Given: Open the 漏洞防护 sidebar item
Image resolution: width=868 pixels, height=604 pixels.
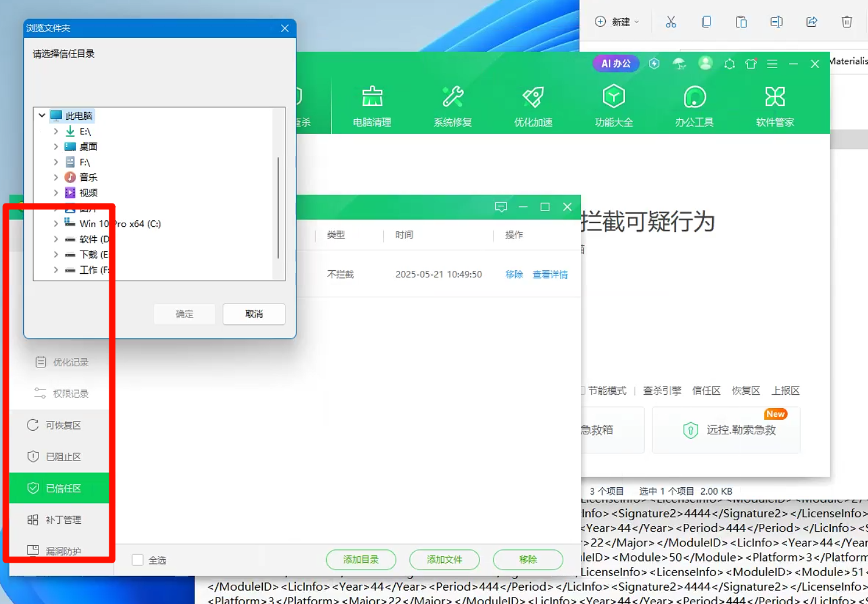Looking at the screenshot, I should (x=59, y=551).
